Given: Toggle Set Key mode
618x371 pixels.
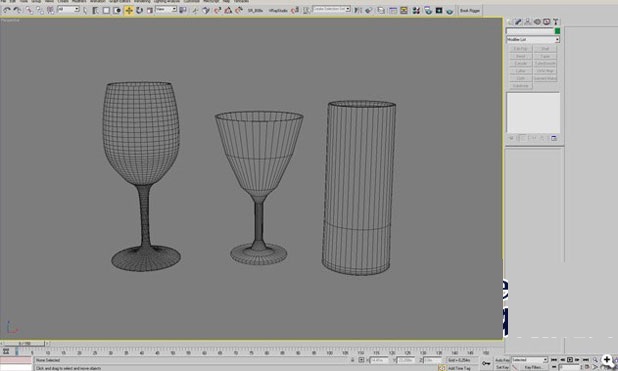Looking at the screenshot, I should click(503, 367).
